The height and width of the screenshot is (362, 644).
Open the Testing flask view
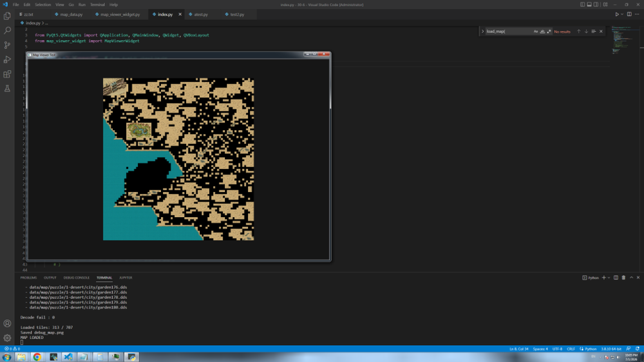click(x=7, y=88)
